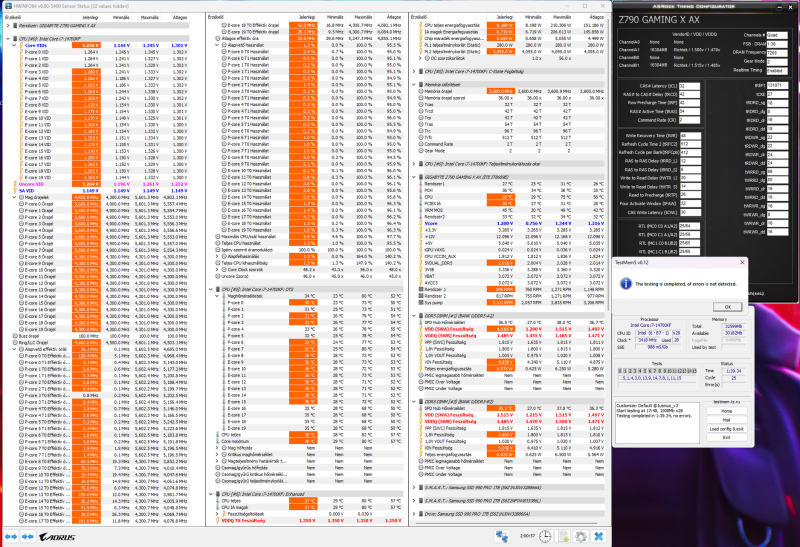
Task: Expand the first S.M.A.R.T. Samsung SSD 990 PRO section
Action: coord(414,487)
